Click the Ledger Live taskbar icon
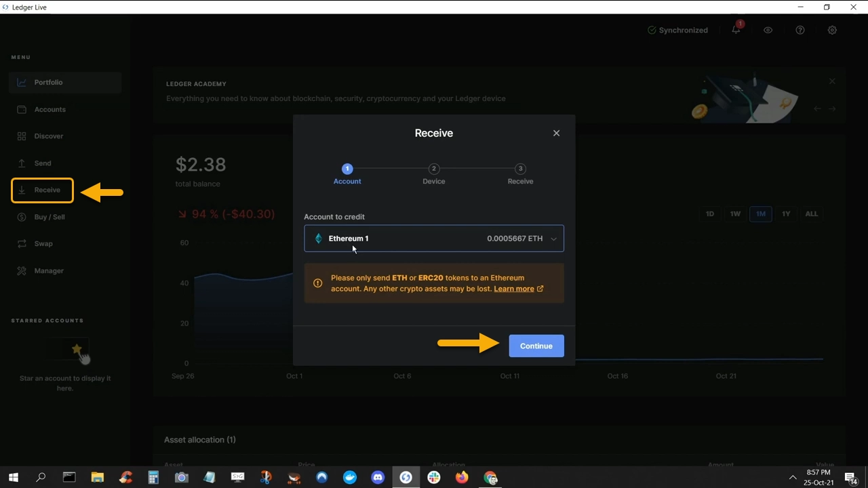868x488 pixels. [406, 477]
